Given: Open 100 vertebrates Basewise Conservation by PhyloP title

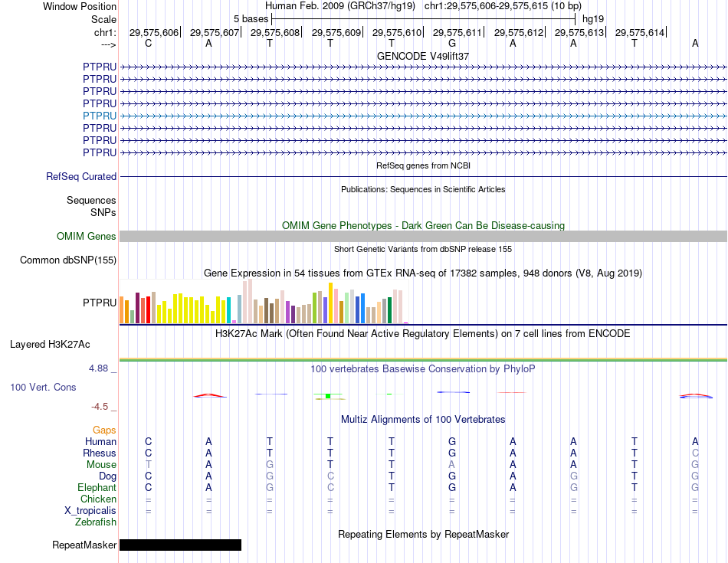Looking at the screenshot, I should point(423,369).
